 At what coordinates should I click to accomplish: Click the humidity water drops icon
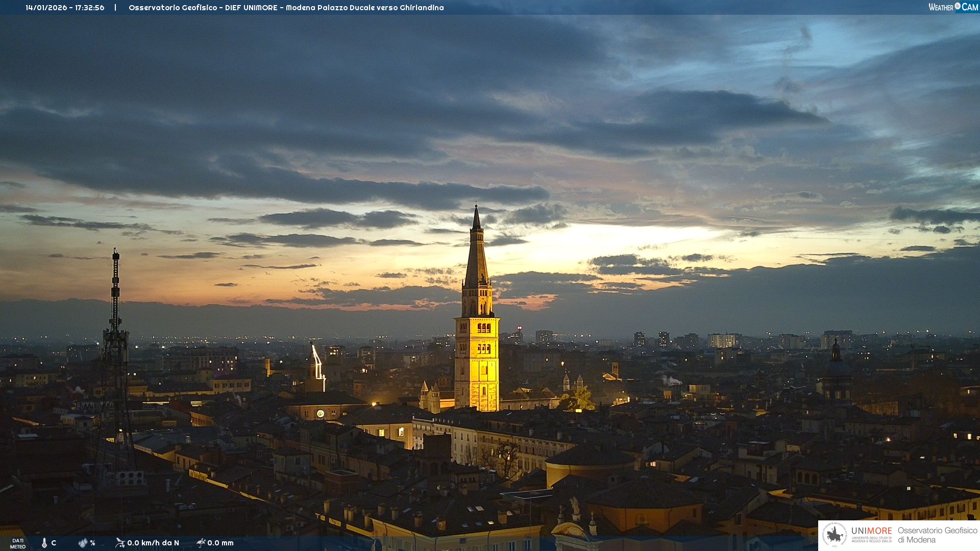point(83,543)
